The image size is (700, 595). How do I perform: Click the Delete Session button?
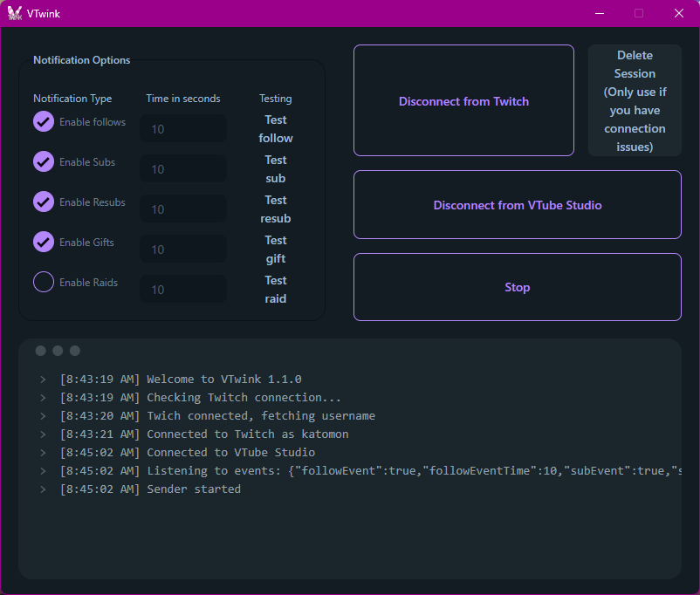pos(635,101)
